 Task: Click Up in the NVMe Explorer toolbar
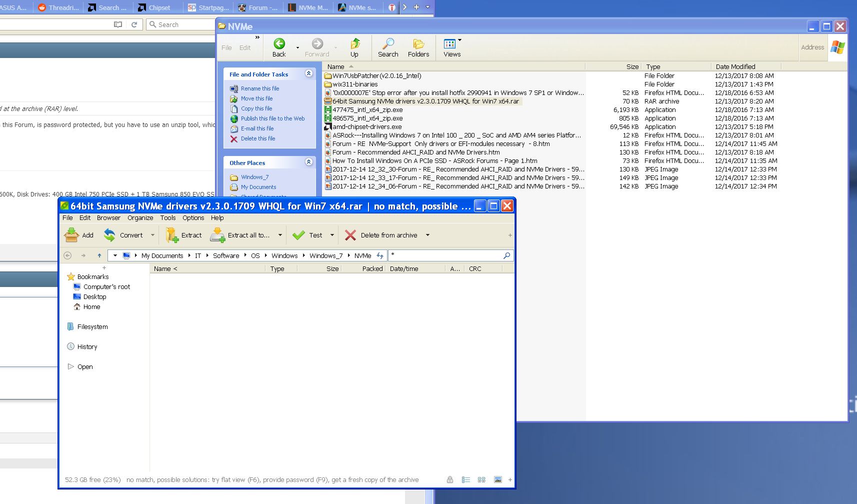point(354,48)
